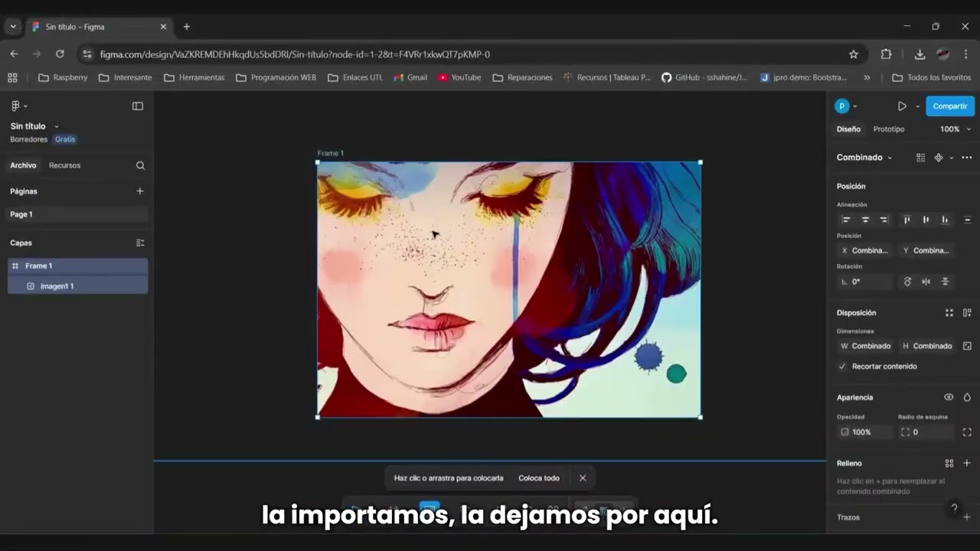Open the help question mark button
The width and height of the screenshot is (980, 551).
click(954, 508)
